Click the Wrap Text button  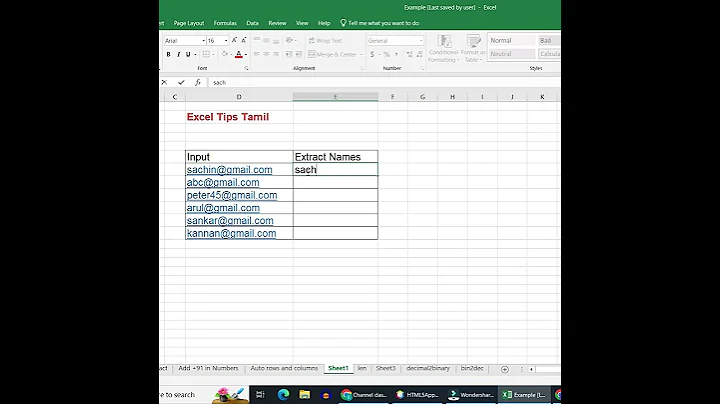tap(326, 40)
